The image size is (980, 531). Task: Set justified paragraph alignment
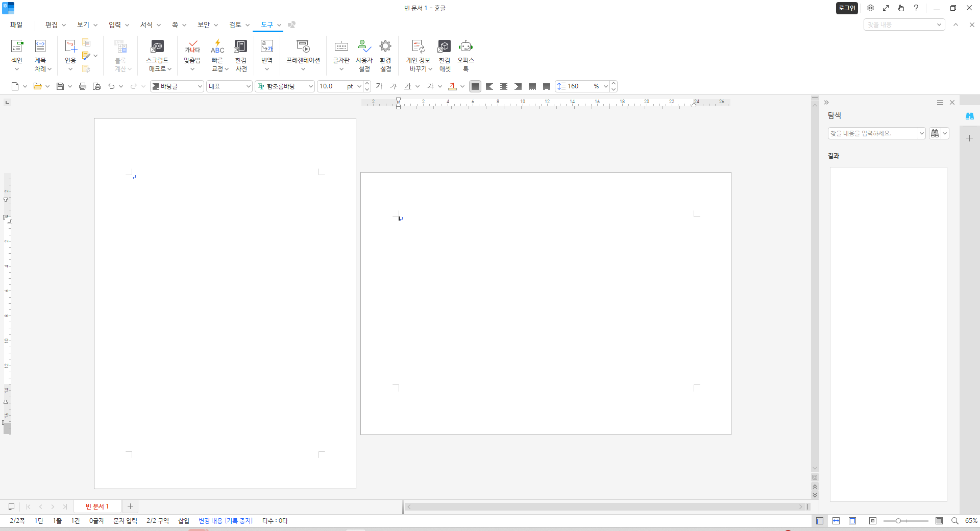pyautogui.click(x=475, y=86)
